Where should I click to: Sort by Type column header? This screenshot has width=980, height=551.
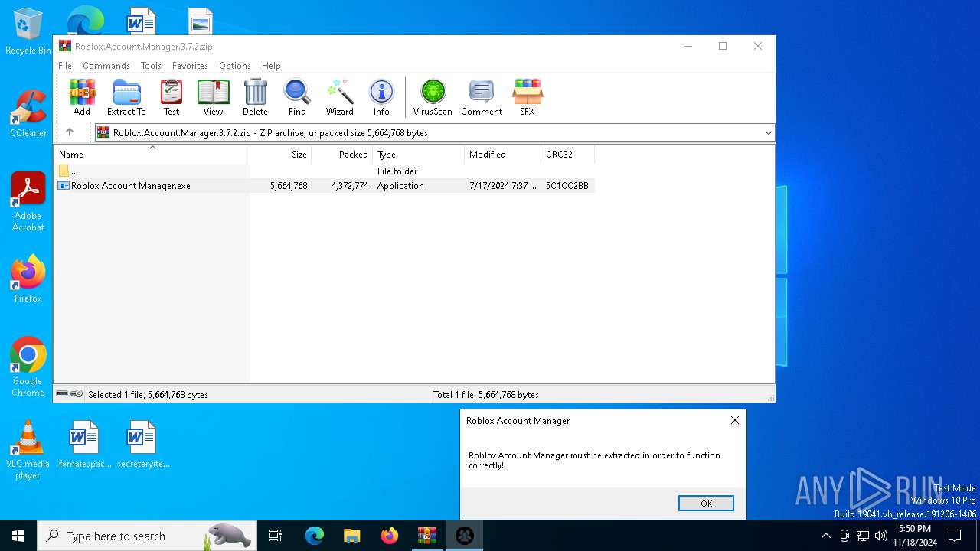click(418, 155)
